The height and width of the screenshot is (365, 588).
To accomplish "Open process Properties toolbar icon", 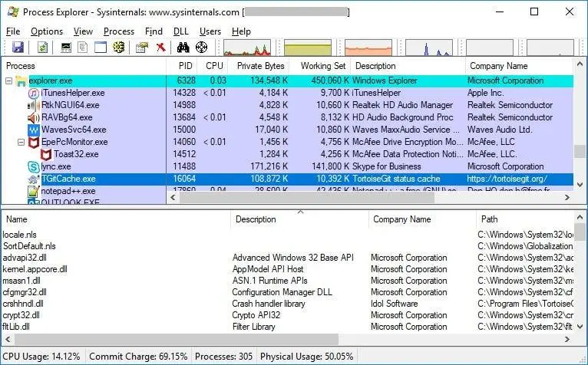I will click(142, 48).
